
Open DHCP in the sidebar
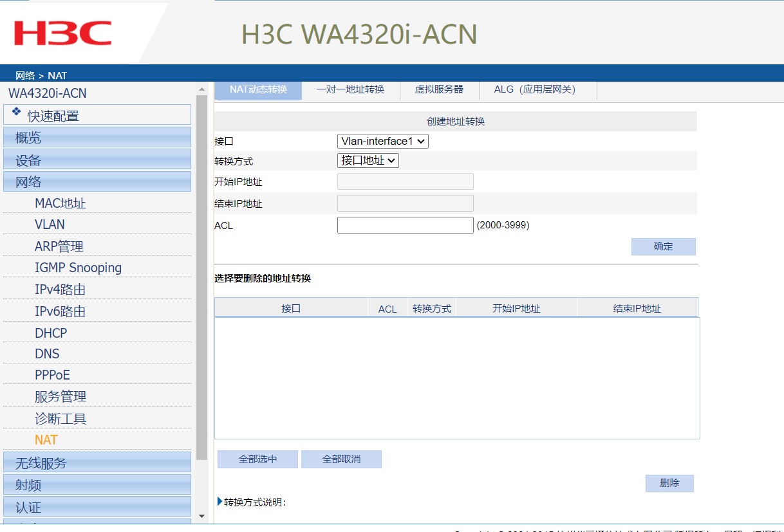click(51, 333)
